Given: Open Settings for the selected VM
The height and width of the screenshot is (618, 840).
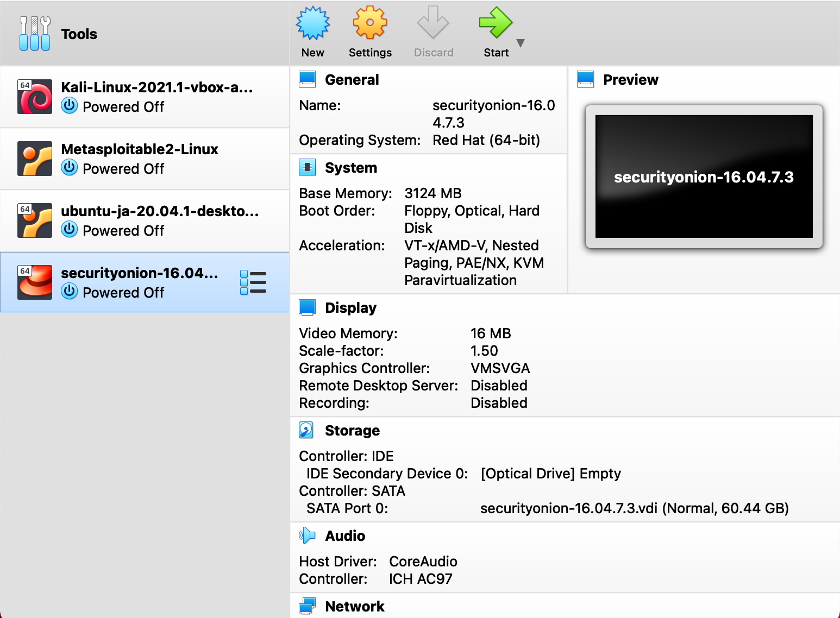Looking at the screenshot, I should click(370, 24).
